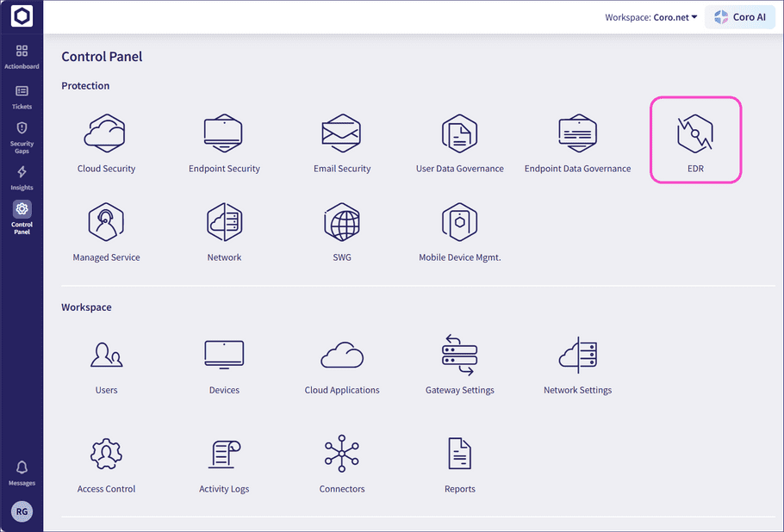Launch the Coro AI assistant
Screen dimensions: 784x532
[x=740, y=17]
